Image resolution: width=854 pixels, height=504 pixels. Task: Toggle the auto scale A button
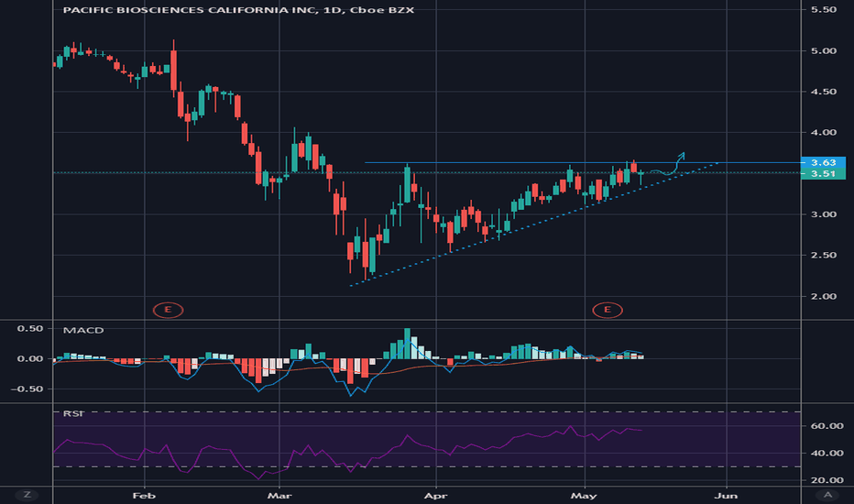tap(827, 495)
